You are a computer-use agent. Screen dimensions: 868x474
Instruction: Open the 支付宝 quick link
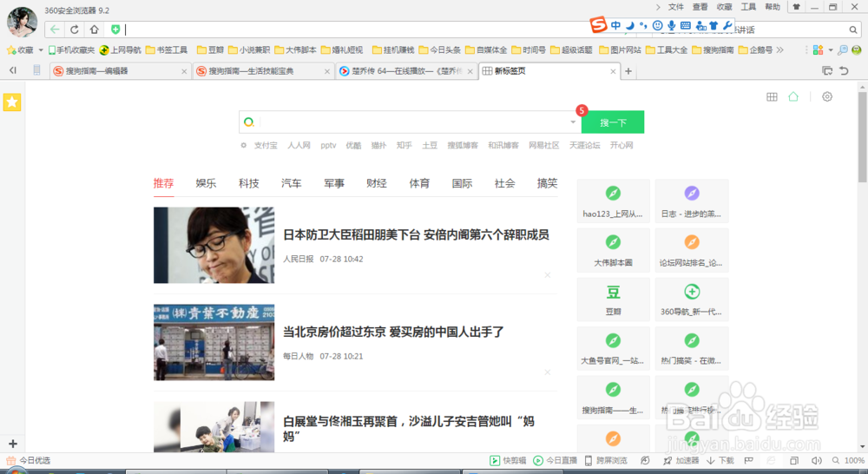click(266, 145)
